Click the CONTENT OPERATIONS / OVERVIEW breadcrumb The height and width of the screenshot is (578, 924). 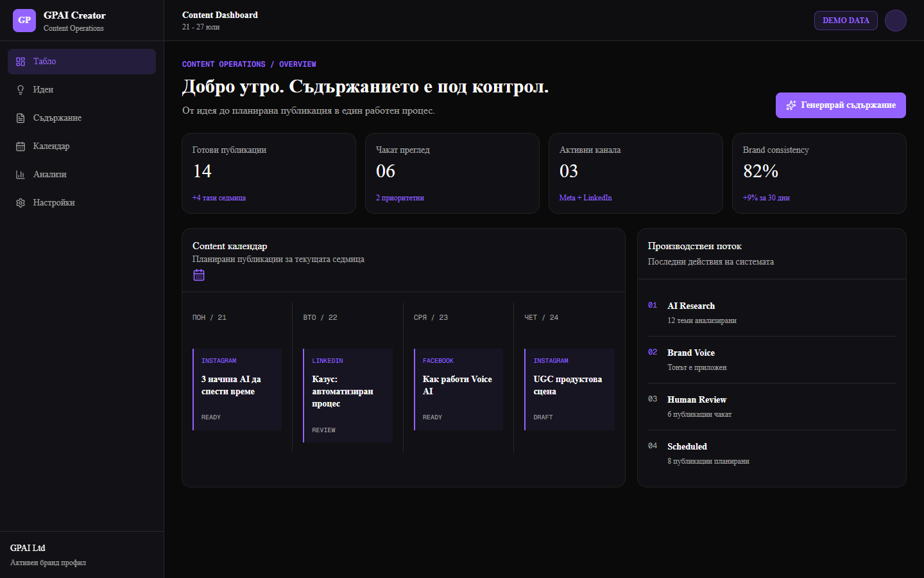249,64
